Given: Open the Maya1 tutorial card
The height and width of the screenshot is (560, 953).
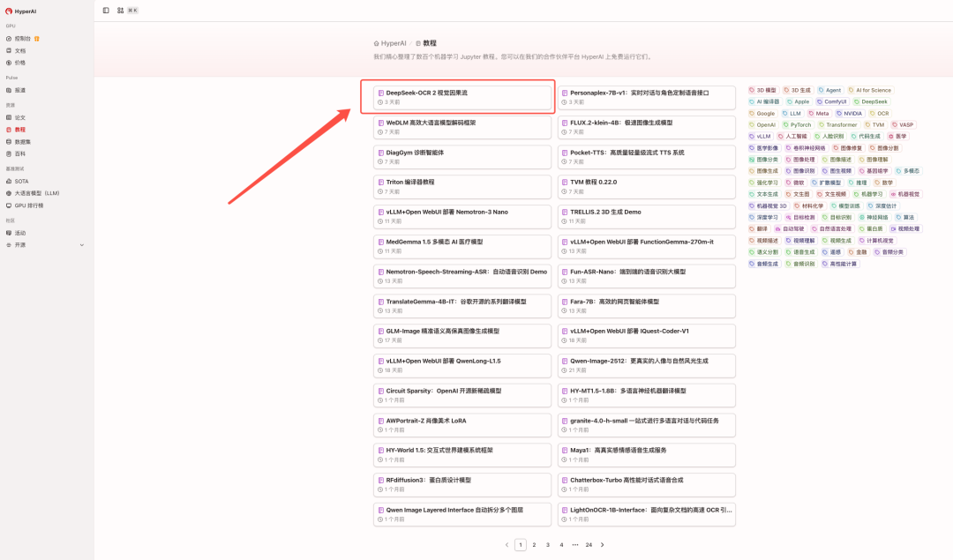Looking at the screenshot, I should [x=647, y=454].
